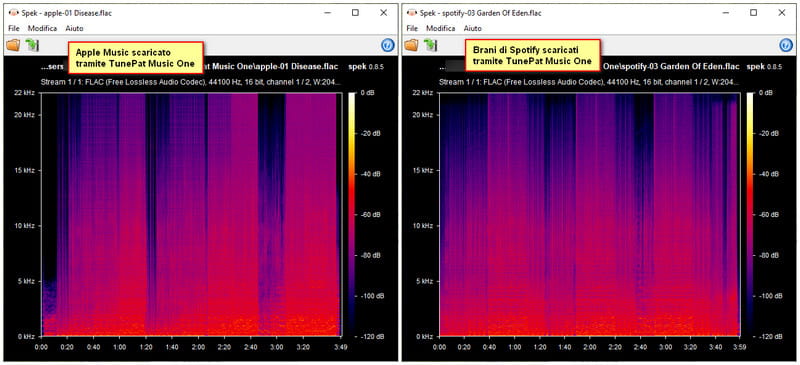
Task: About info icon in apple-01 Disease window
Action: pyautogui.click(x=387, y=45)
